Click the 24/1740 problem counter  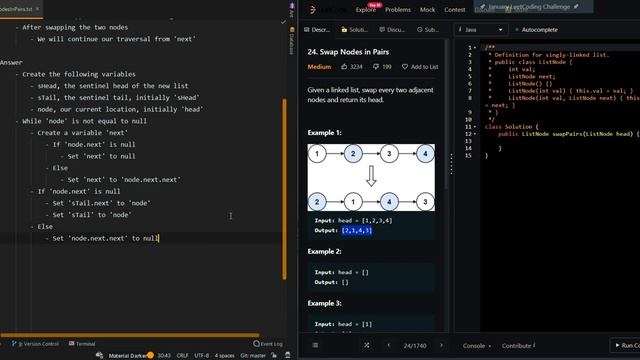point(415,346)
